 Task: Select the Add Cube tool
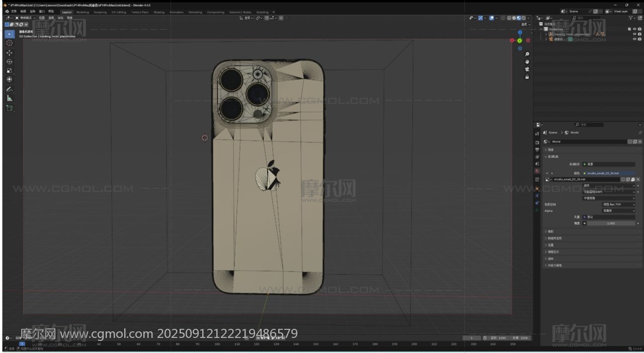pos(10,108)
